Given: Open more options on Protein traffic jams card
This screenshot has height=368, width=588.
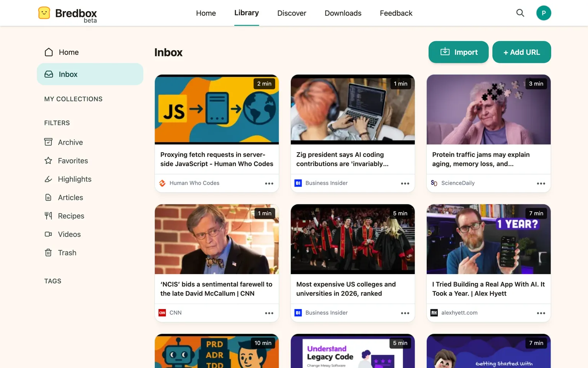Looking at the screenshot, I should [x=541, y=184].
